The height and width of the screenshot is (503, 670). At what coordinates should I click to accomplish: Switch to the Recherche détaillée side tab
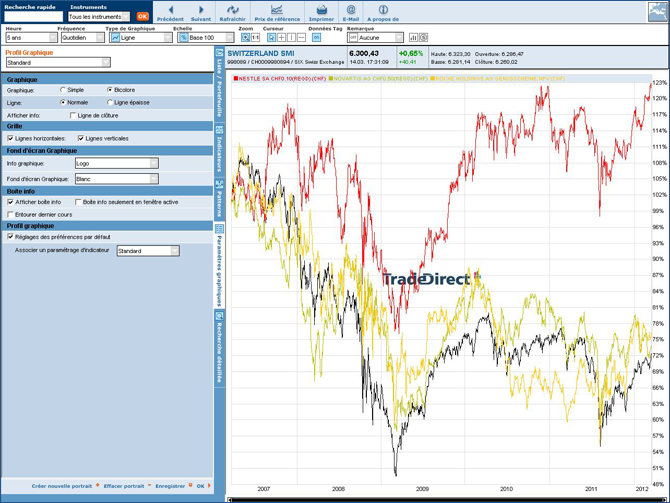[219, 348]
